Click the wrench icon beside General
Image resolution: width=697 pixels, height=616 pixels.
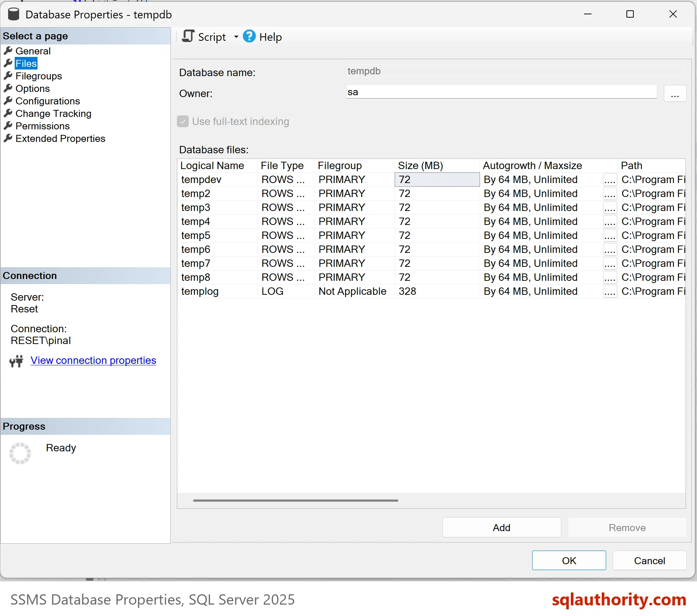[x=8, y=51]
